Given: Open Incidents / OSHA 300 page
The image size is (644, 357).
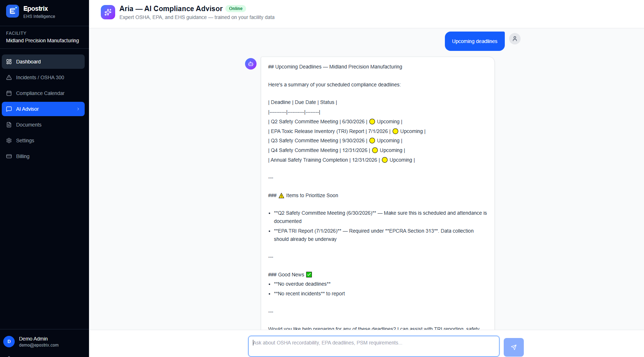Looking at the screenshot, I should (43, 77).
